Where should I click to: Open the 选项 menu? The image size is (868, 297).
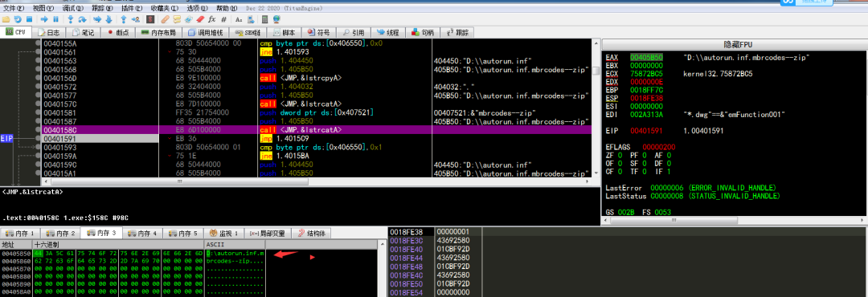[x=197, y=8]
